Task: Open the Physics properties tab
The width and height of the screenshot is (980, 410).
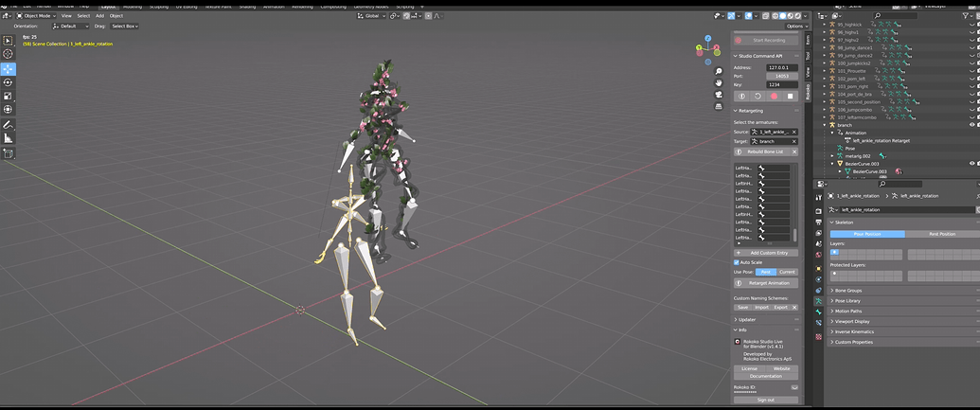Action: [818, 278]
